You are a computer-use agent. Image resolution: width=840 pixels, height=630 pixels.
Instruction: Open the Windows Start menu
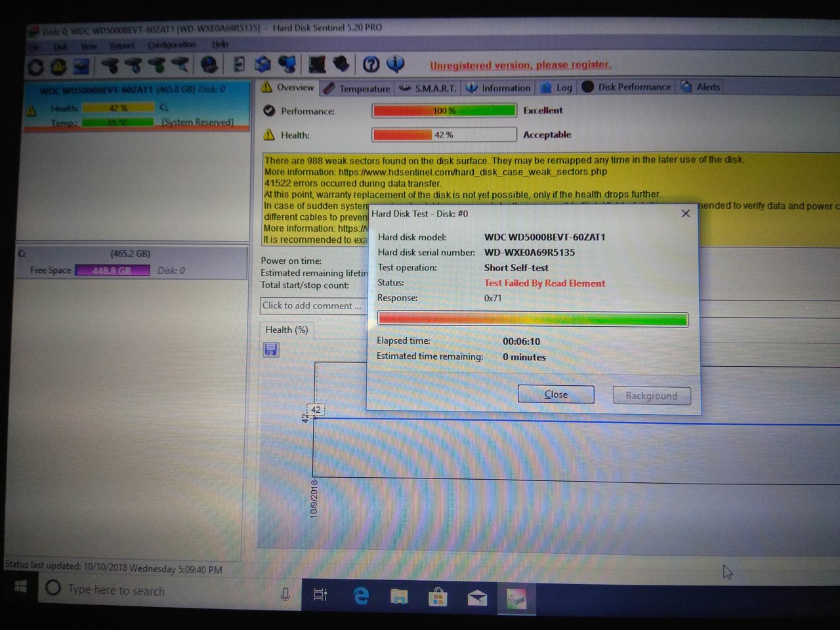pyautogui.click(x=20, y=586)
